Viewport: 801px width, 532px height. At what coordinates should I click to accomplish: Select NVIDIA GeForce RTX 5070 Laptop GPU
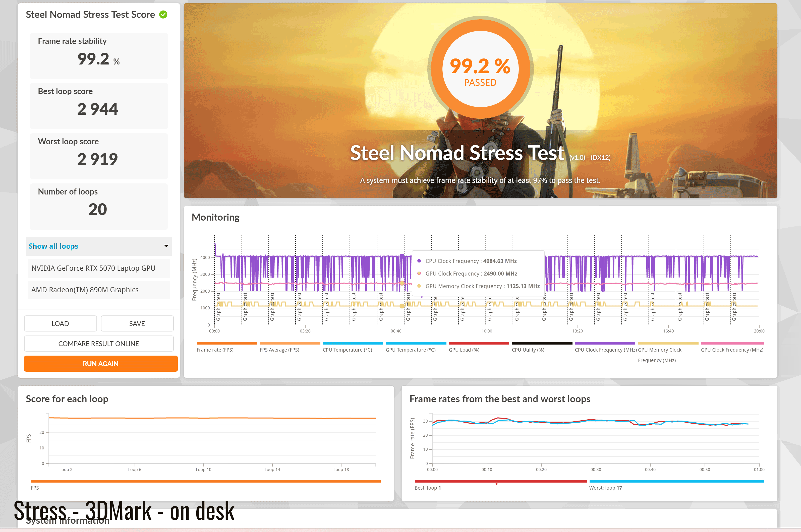[x=99, y=268]
